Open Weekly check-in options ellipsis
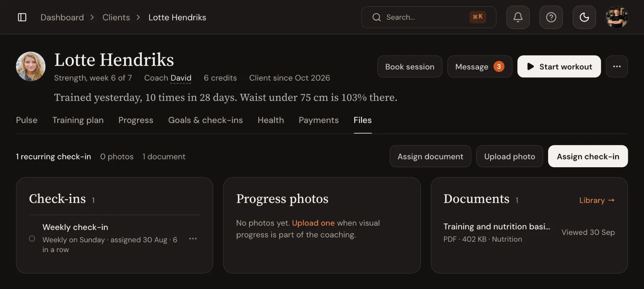Screen dimensions: 644x289 click(193, 239)
